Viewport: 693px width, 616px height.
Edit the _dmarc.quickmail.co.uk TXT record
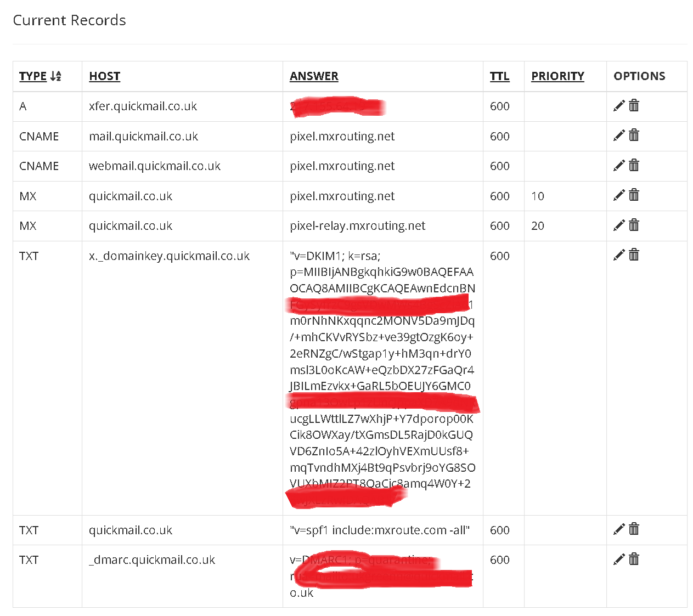[619, 560]
